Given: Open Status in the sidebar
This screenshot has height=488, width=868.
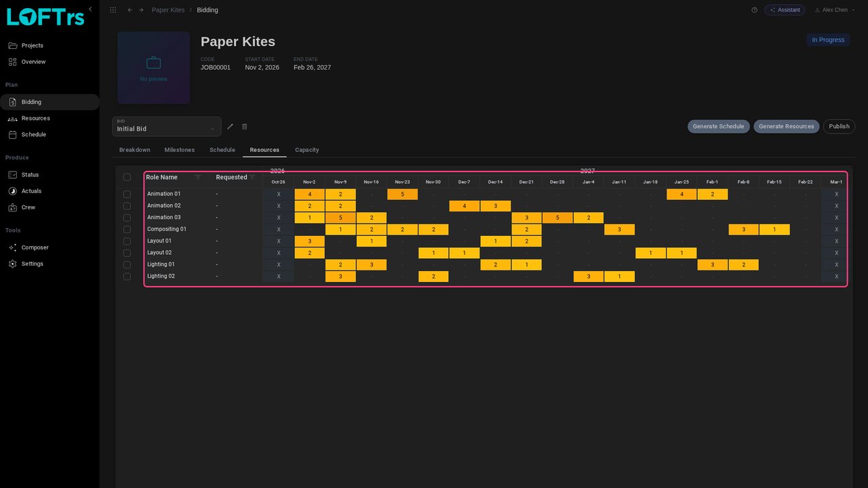Looking at the screenshot, I should [50, 175].
